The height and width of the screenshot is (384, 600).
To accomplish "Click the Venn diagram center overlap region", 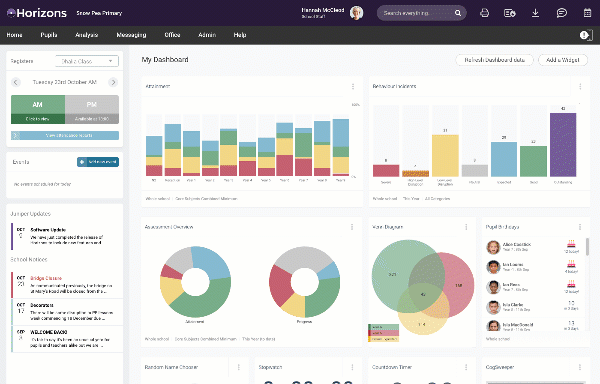I will tap(423, 295).
